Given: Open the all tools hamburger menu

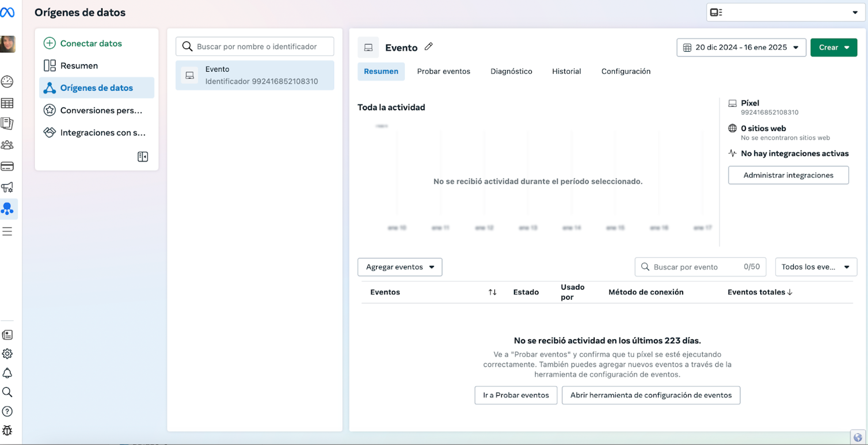Looking at the screenshot, I should [x=7, y=231].
